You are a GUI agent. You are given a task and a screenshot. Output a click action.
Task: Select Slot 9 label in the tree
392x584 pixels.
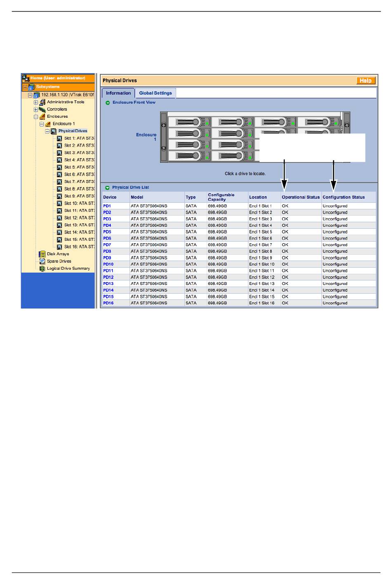(x=79, y=196)
